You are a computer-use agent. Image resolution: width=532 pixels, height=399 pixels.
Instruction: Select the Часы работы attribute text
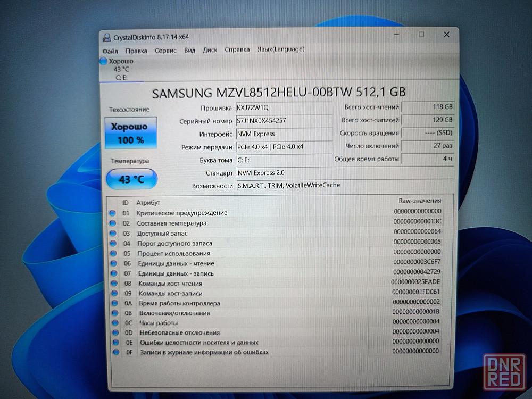point(159,323)
